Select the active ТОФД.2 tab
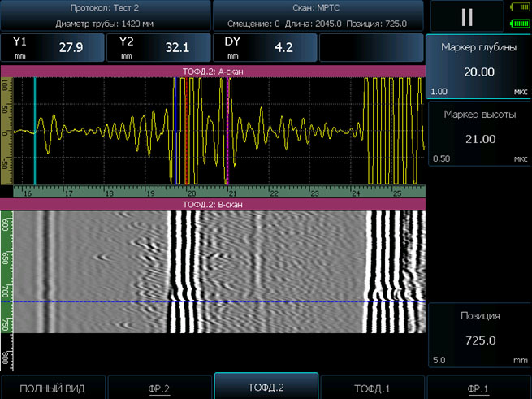 [266, 387]
